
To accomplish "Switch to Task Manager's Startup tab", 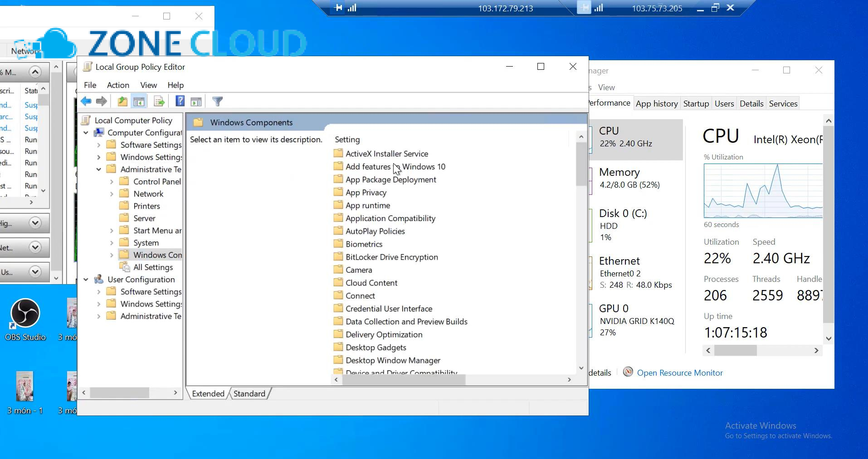I will coord(696,104).
